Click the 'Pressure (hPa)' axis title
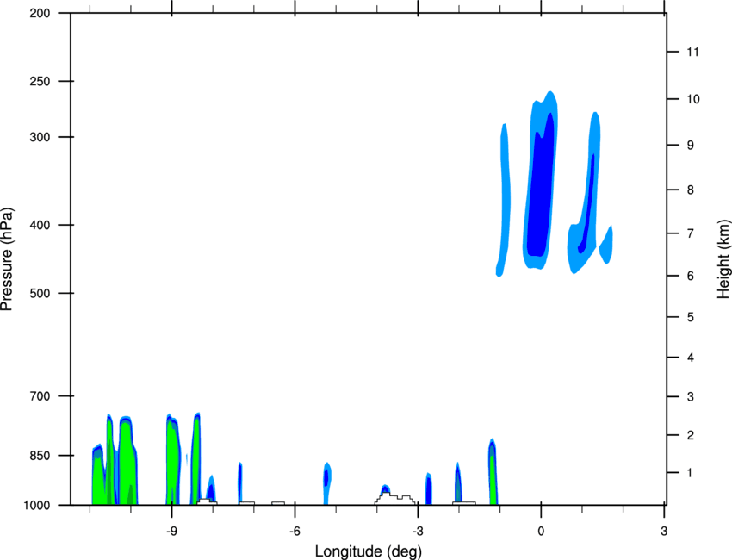The height and width of the screenshot is (560, 732). (7, 258)
